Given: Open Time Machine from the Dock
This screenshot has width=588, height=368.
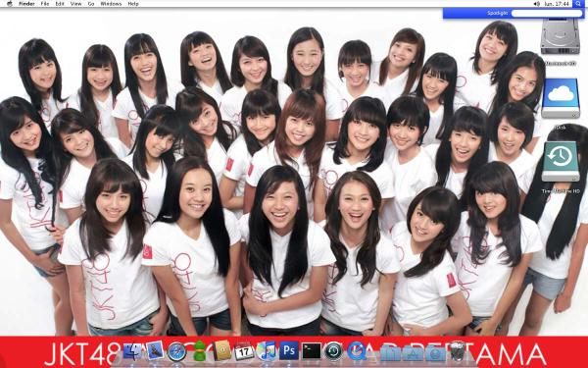Looking at the screenshot, I should tap(334, 351).
